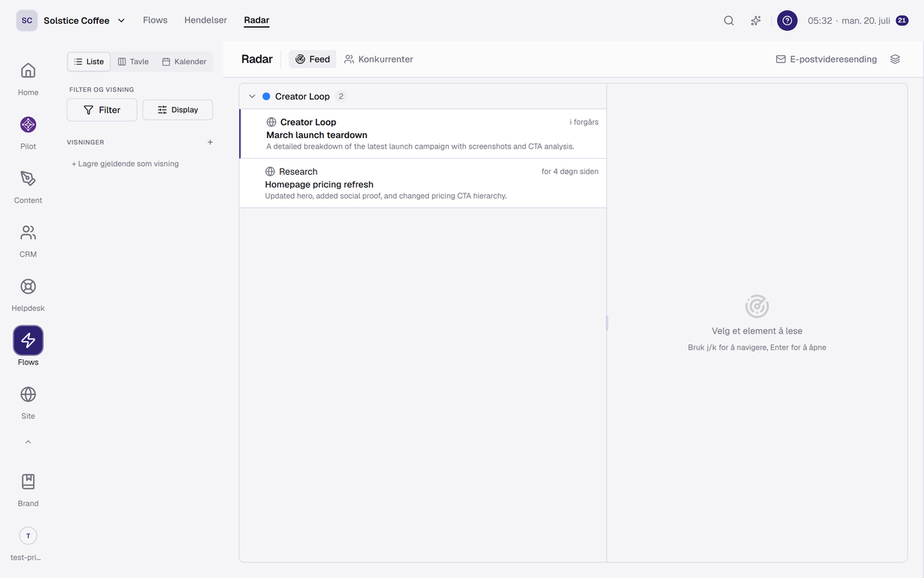Click the Radar page heading
Screen dimensions: 924x578
257,59
